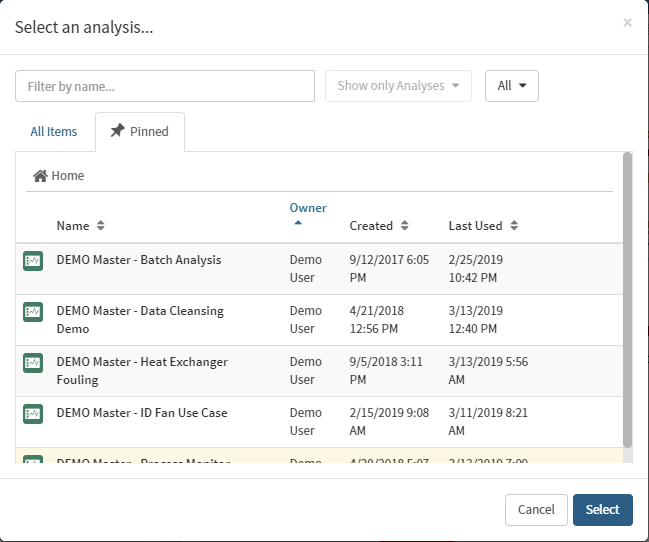Switch to the All Items tab
The width and height of the screenshot is (649, 542).
click(x=54, y=132)
